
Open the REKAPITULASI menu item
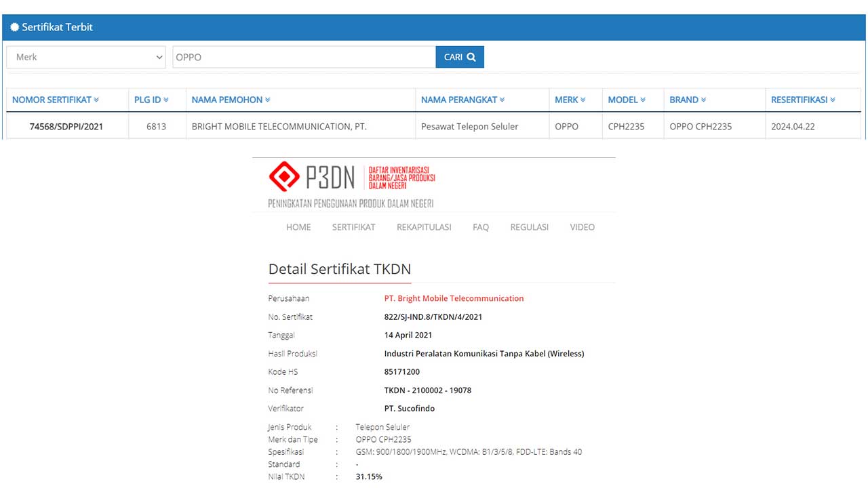pyautogui.click(x=424, y=227)
